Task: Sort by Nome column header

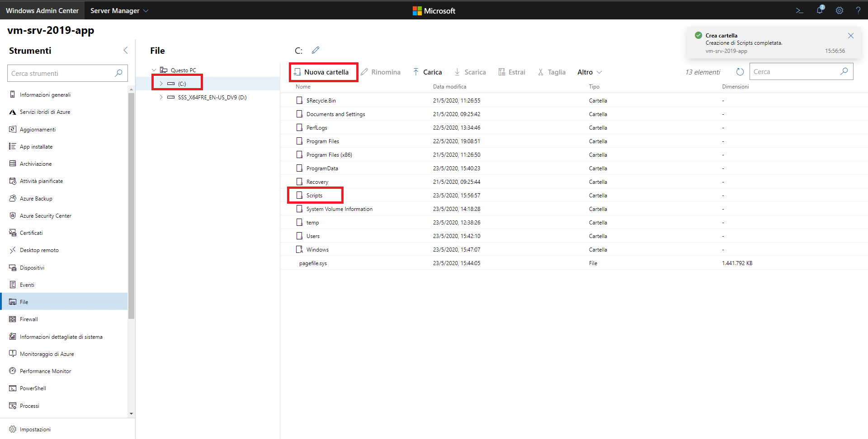Action: pyautogui.click(x=303, y=87)
